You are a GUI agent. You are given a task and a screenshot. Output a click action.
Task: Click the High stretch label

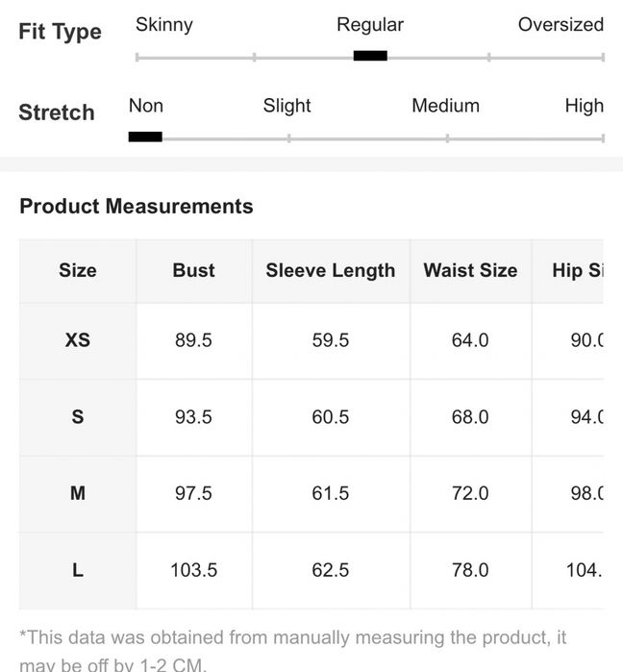(585, 107)
